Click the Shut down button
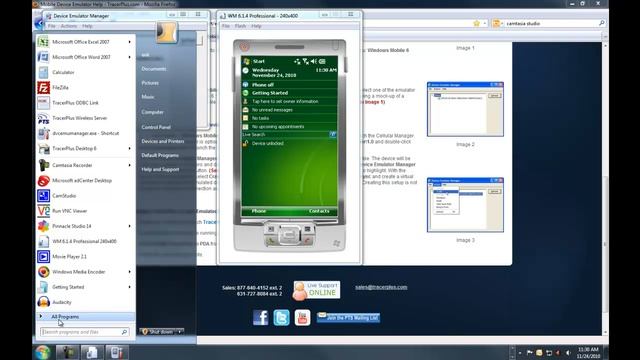This screenshot has width=640, height=360. [x=158, y=332]
